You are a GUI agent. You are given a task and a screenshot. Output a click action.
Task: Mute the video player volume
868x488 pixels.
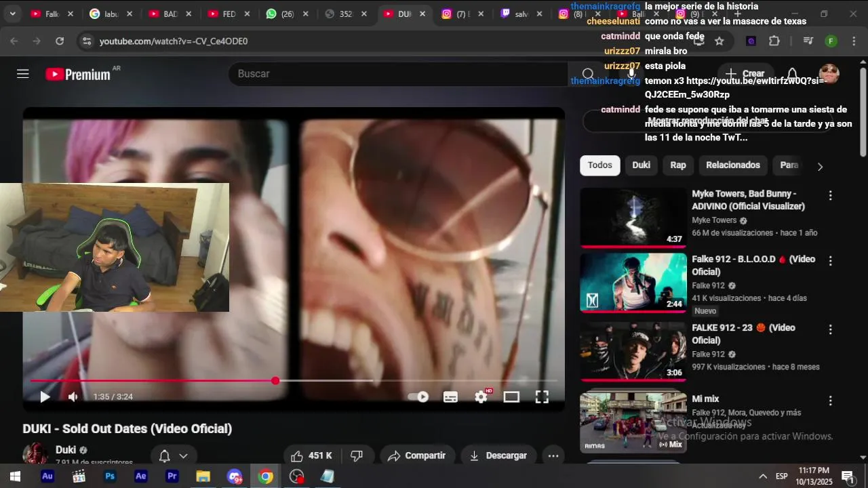73,397
